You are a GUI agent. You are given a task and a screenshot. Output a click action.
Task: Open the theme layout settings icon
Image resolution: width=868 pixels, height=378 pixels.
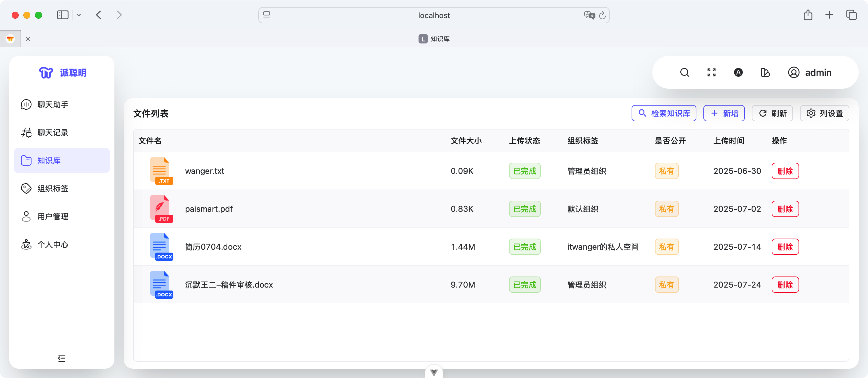[x=765, y=72]
